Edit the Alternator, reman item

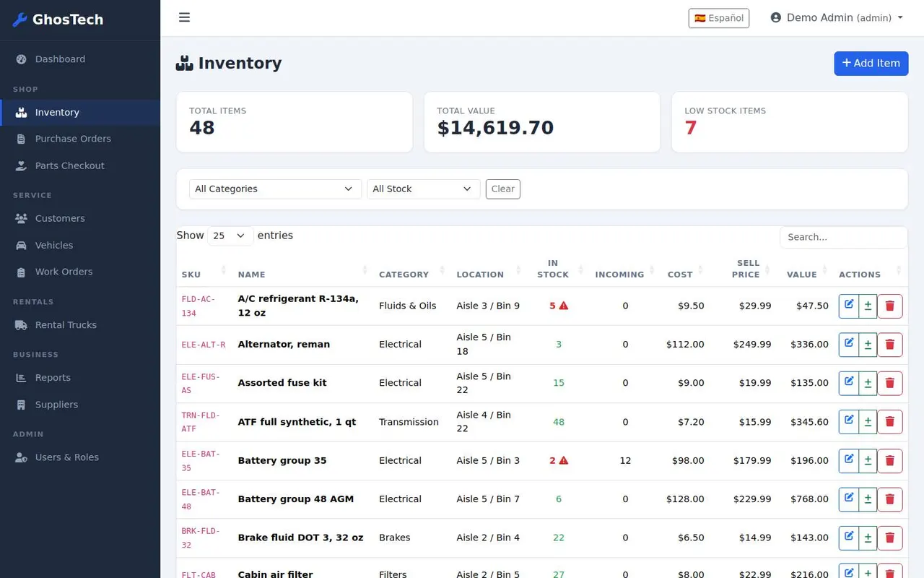[849, 345]
